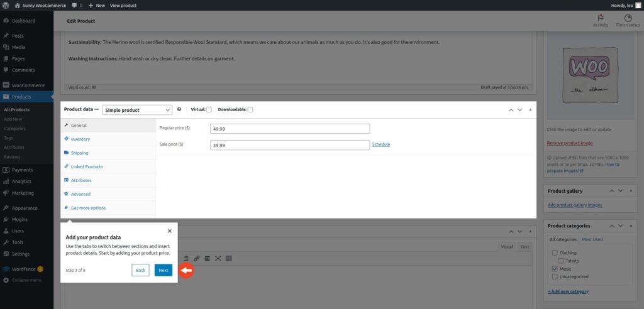This screenshot has height=309, width=644.
Task: Collapse the Product categories panel
Action: 630,225
